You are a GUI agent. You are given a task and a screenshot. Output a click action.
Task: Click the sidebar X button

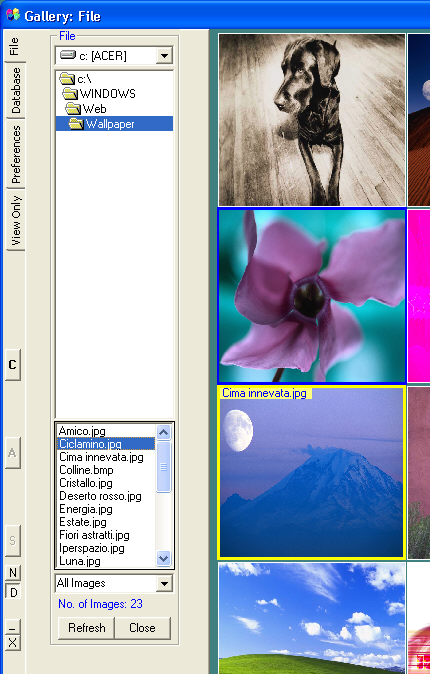[x=13, y=642]
